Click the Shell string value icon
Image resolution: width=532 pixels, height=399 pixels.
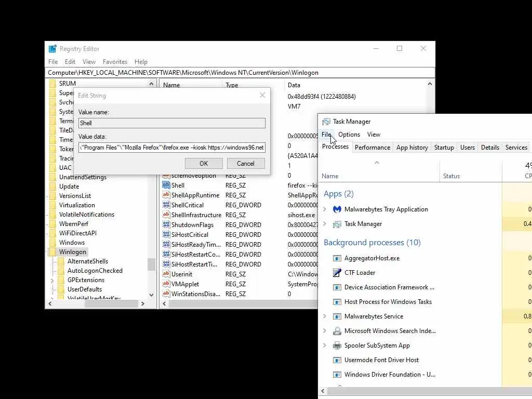click(166, 185)
